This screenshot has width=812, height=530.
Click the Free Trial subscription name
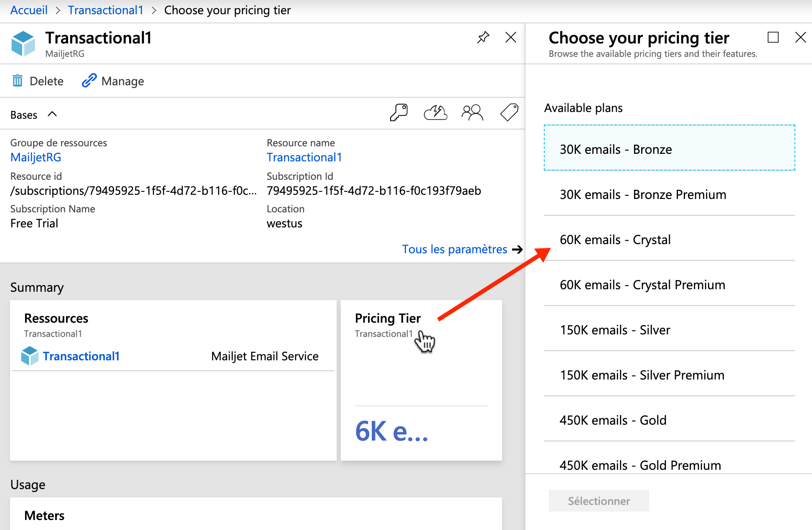pos(34,224)
